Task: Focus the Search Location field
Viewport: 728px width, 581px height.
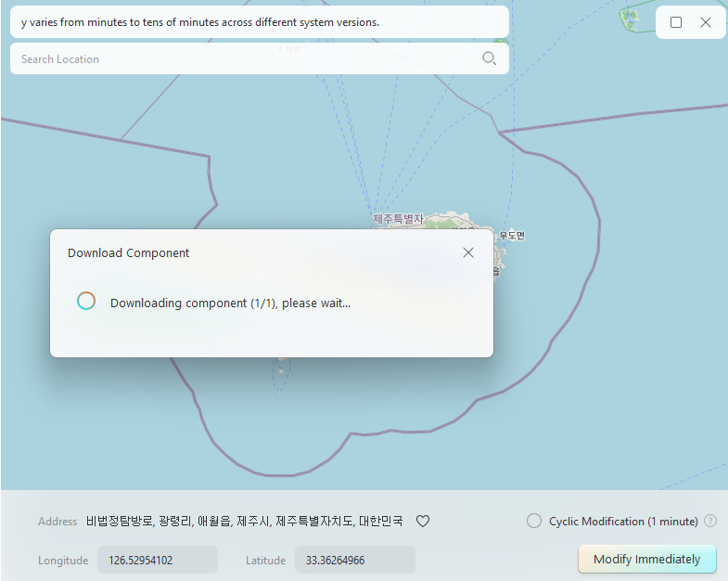Action: (x=259, y=58)
